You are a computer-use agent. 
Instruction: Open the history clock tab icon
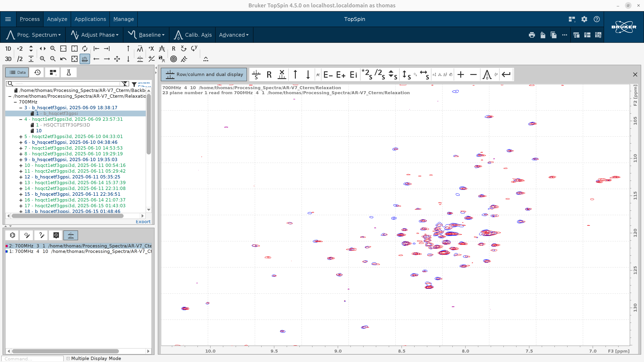pos(37,72)
